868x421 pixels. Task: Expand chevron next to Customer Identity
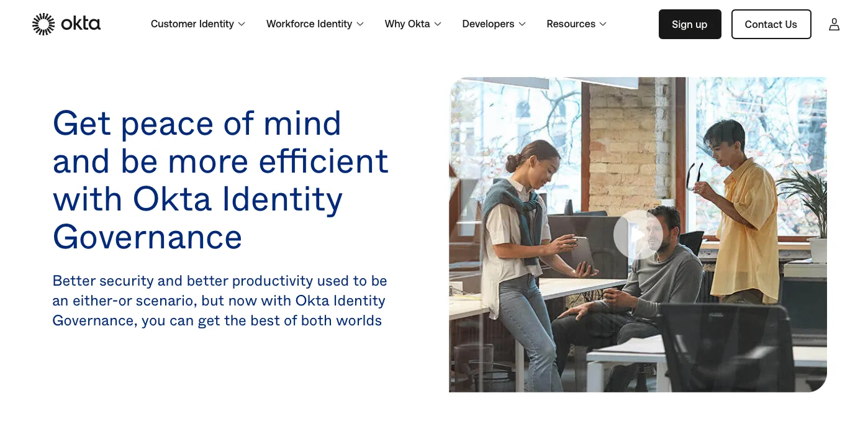(242, 24)
